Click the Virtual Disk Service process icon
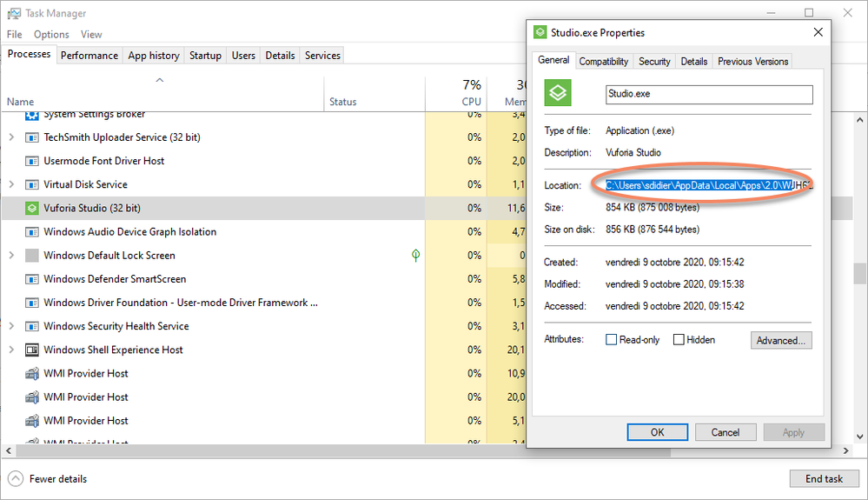Screen dimensions: 868x500 (x=32, y=184)
